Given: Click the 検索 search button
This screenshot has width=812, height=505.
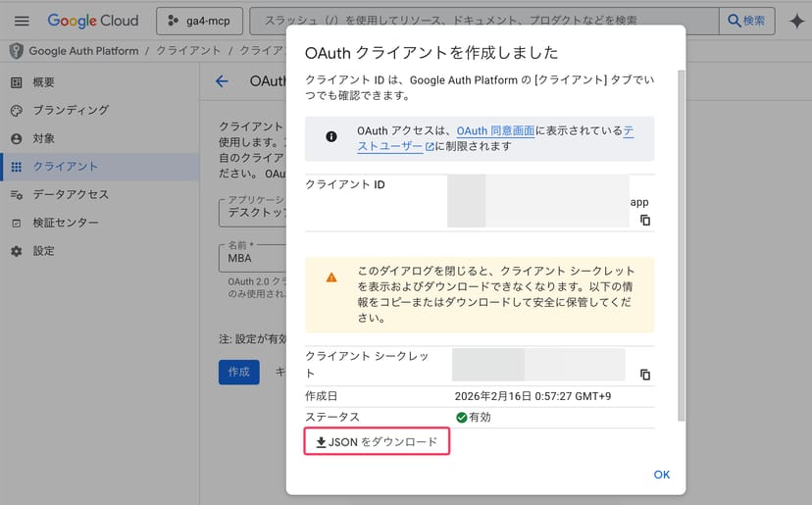Looking at the screenshot, I should pyautogui.click(x=746, y=21).
